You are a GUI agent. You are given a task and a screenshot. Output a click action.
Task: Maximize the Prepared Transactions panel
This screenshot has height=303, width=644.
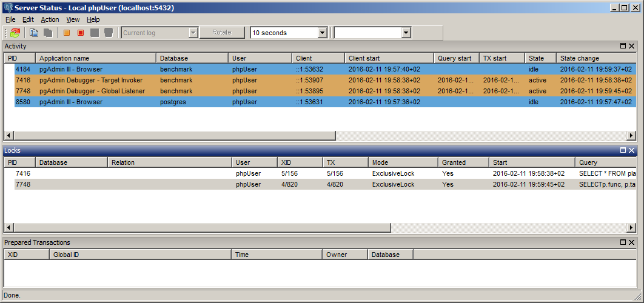pyautogui.click(x=623, y=242)
